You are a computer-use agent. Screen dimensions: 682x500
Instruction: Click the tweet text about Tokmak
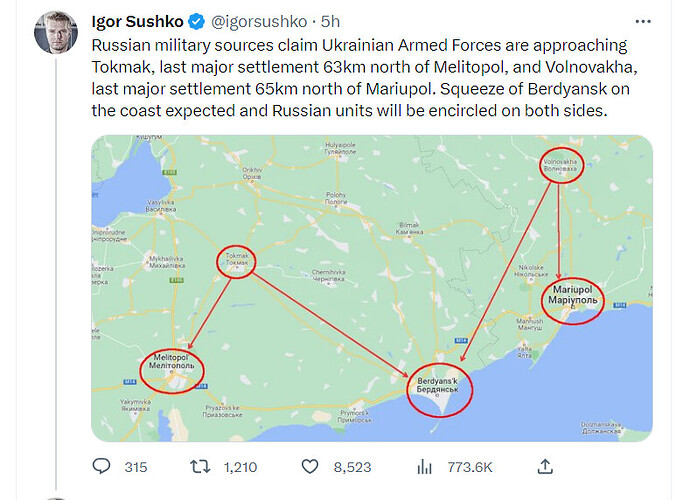pyautogui.click(x=364, y=78)
